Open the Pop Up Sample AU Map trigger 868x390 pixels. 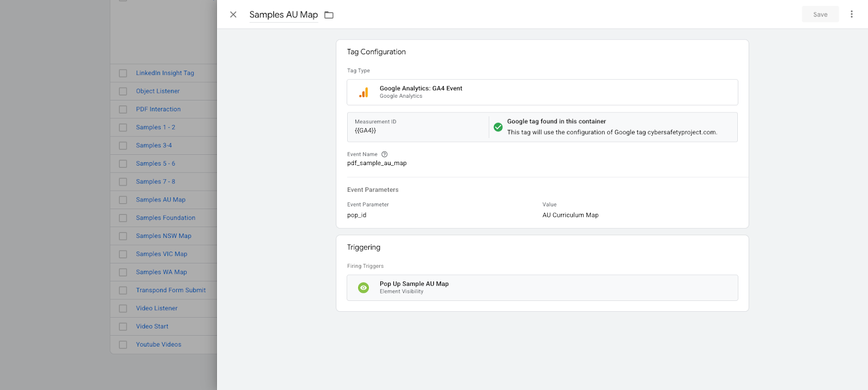414,284
